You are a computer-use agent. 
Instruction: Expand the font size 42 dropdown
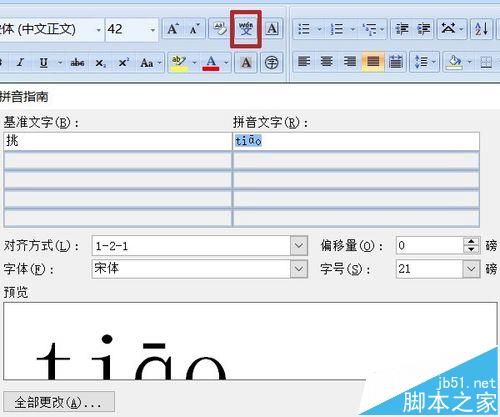152,30
